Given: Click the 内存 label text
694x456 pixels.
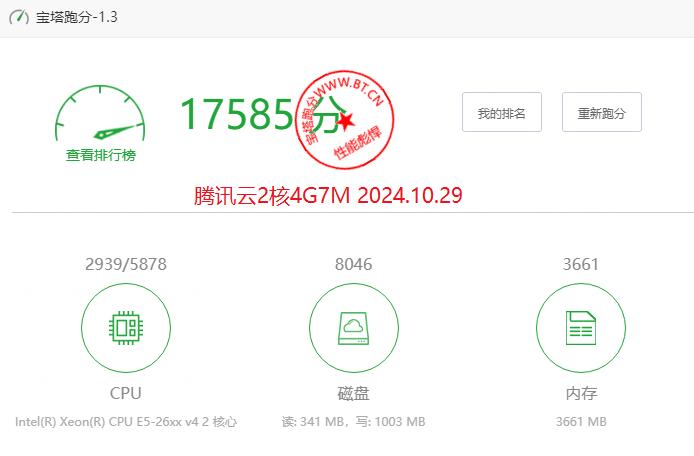Looking at the screenshot, I should tap(581, 393).
